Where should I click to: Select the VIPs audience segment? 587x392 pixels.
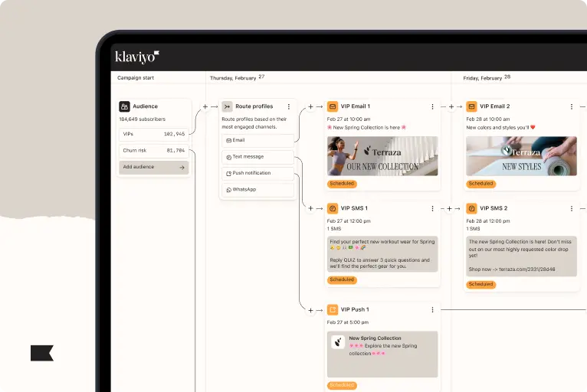point(154,134)
